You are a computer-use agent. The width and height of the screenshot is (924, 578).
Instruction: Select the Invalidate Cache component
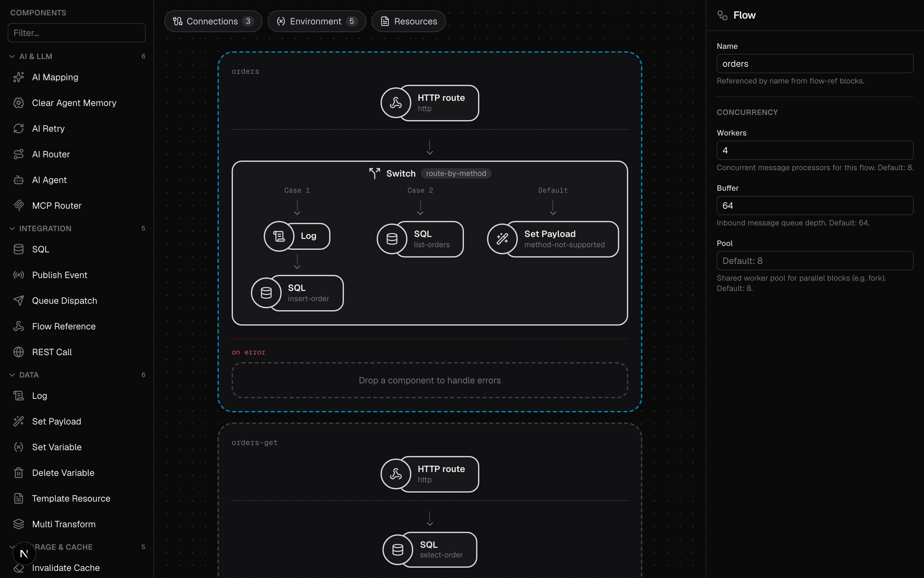click(76, 568)
